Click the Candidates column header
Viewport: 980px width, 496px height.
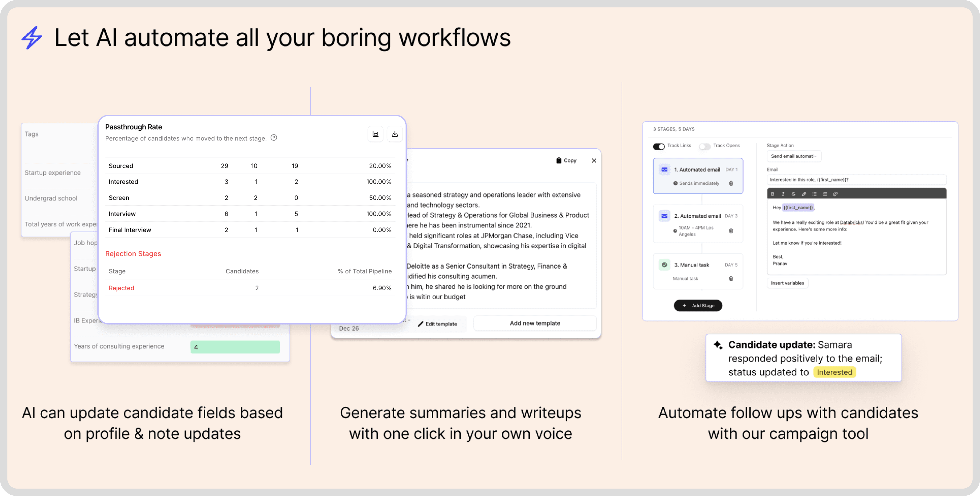click(x=242, y=271)
